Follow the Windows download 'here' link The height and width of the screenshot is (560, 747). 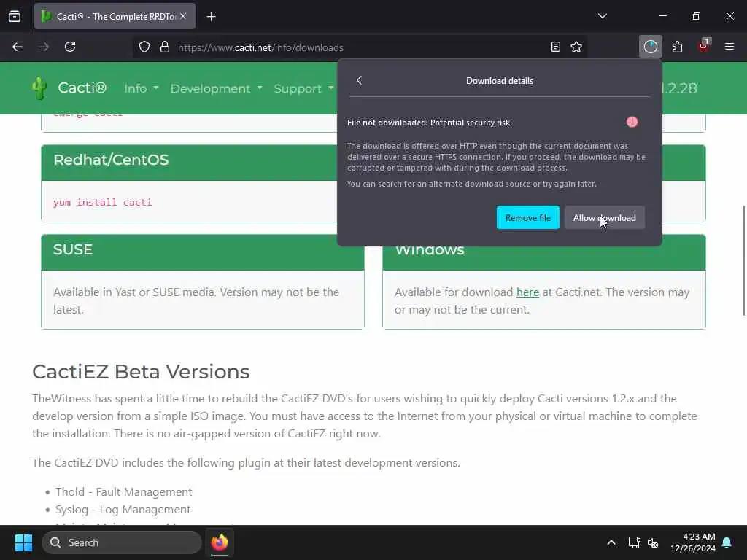(527, 292)
